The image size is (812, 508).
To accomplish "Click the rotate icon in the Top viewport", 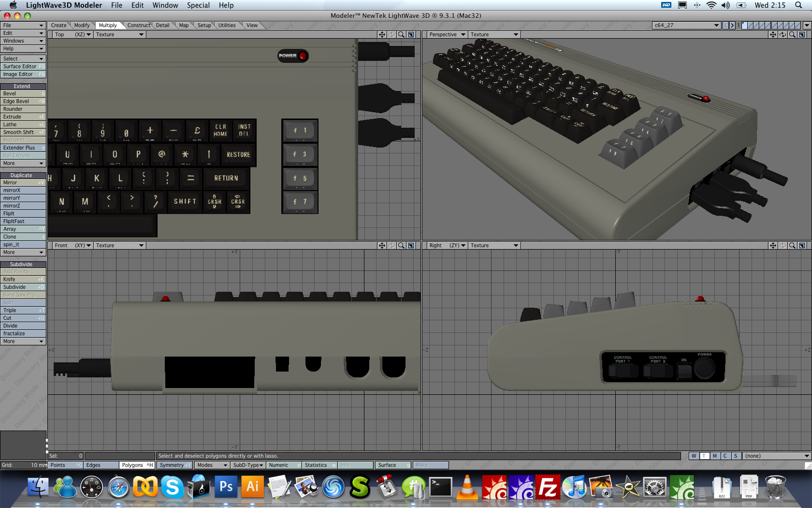I will pyautogui.click(x=391, y=35).
